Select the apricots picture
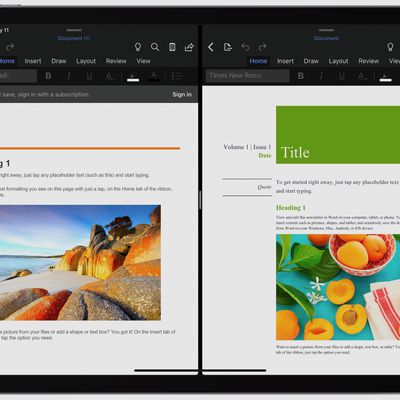The image size is (400, 400). click(x=338, y=287)
